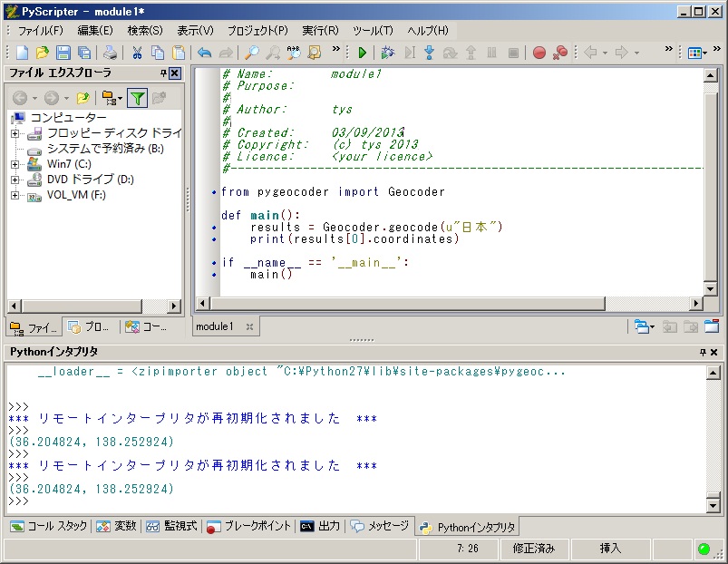728x564 pixels.
Task: Expand the Win7 (C:) drive node
Action: tap(15, 164)
